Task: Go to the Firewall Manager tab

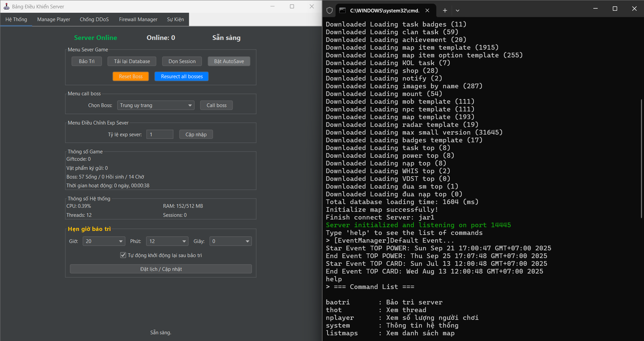Action: (138, 19)
